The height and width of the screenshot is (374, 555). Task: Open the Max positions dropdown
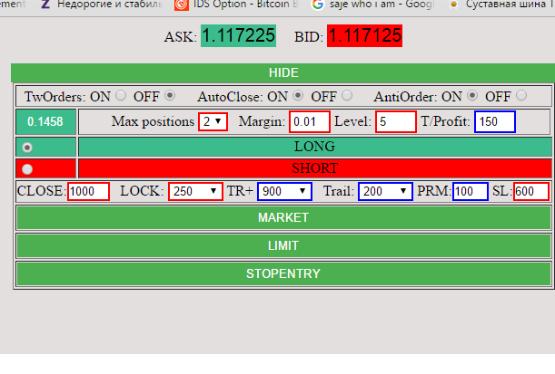213,122
